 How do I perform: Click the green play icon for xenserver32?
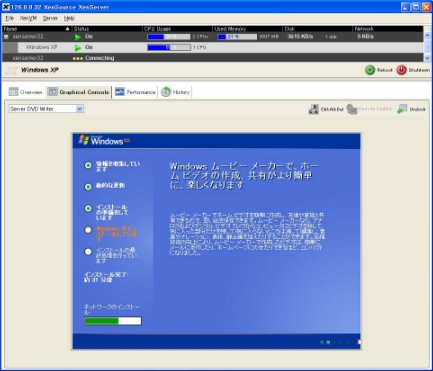point(78,37)
